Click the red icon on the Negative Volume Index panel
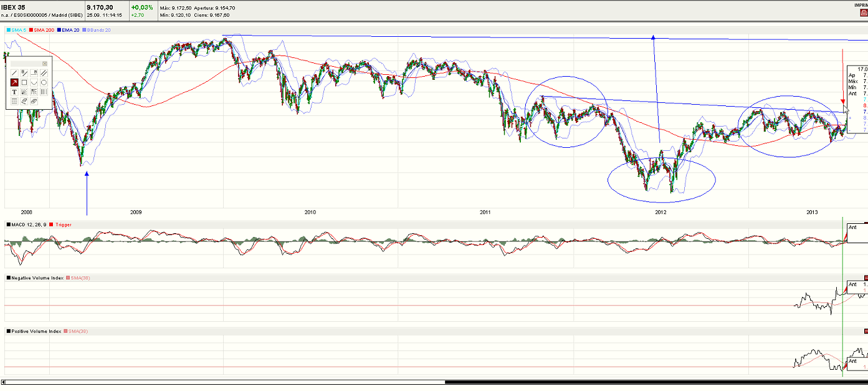The height and width of the screenshot is (391, 868). (866, 278)
